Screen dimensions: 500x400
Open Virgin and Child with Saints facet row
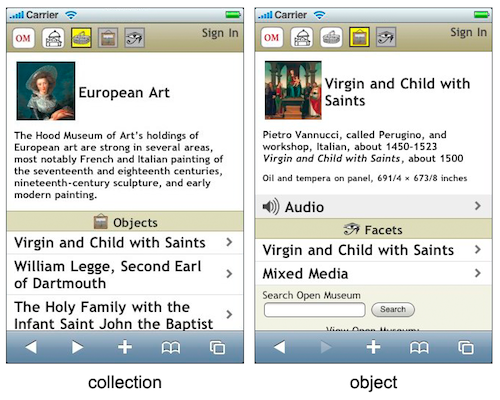tap(373, 250)
